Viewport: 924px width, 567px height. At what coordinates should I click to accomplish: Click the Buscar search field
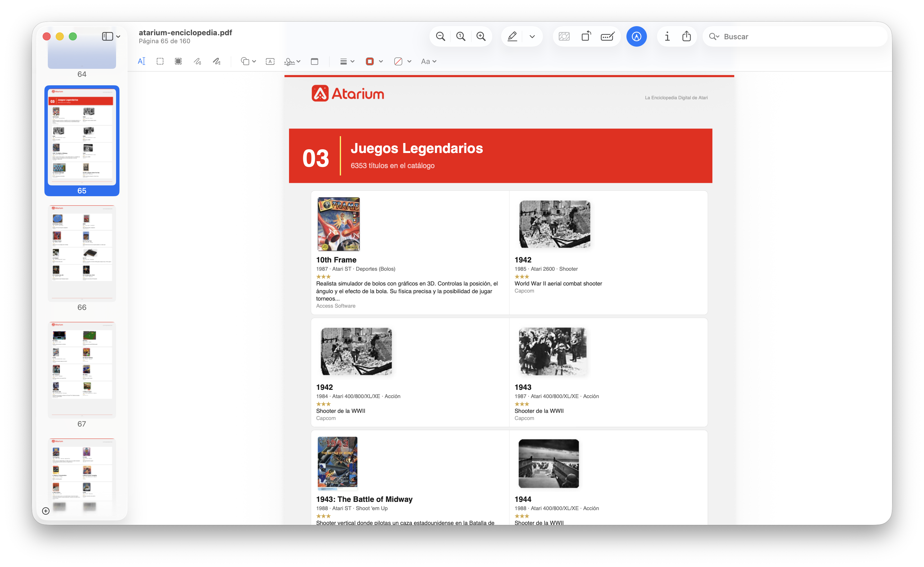[x=795, y=36]
